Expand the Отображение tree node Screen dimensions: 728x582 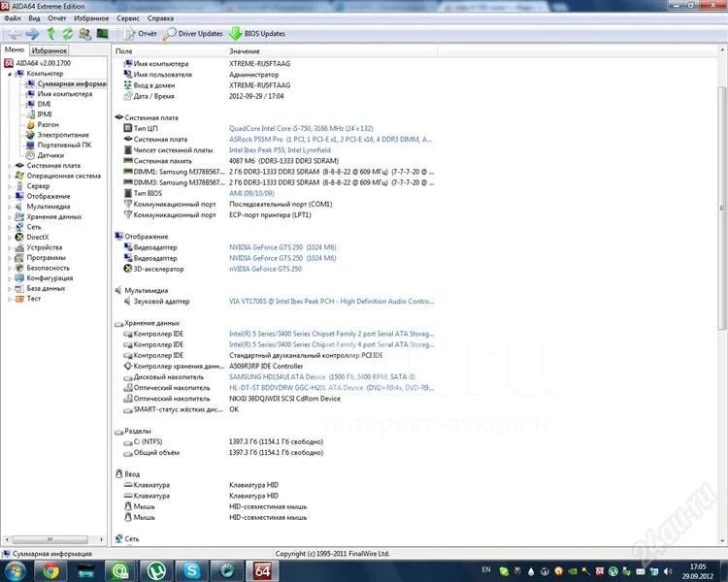10,196
